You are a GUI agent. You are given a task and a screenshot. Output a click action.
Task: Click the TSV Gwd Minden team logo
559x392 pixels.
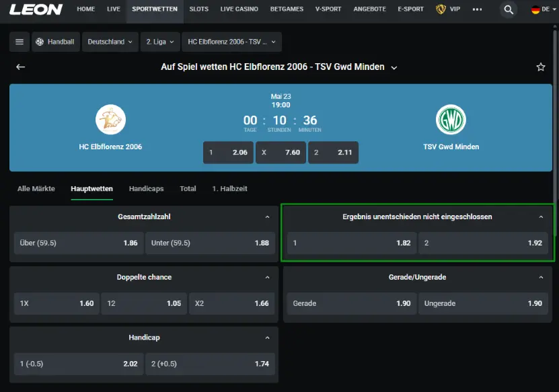(x=451, y=120)
